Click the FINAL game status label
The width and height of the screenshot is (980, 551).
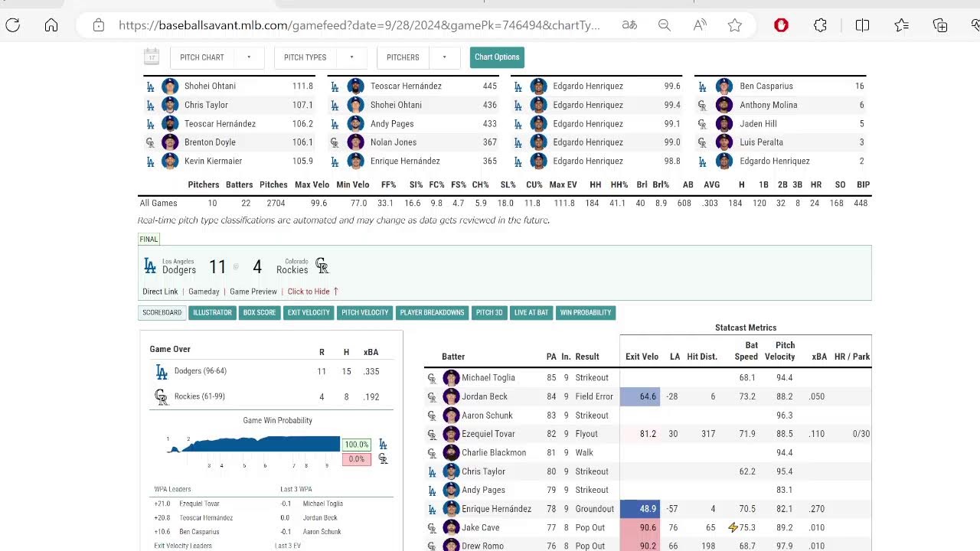point(149,240)
